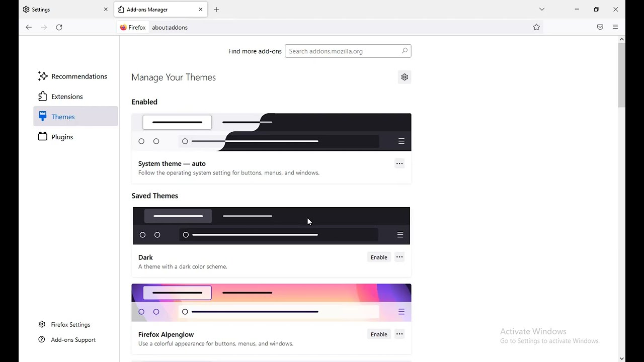
Task: Select Themes category in sidebar
Action: point(75,117)
